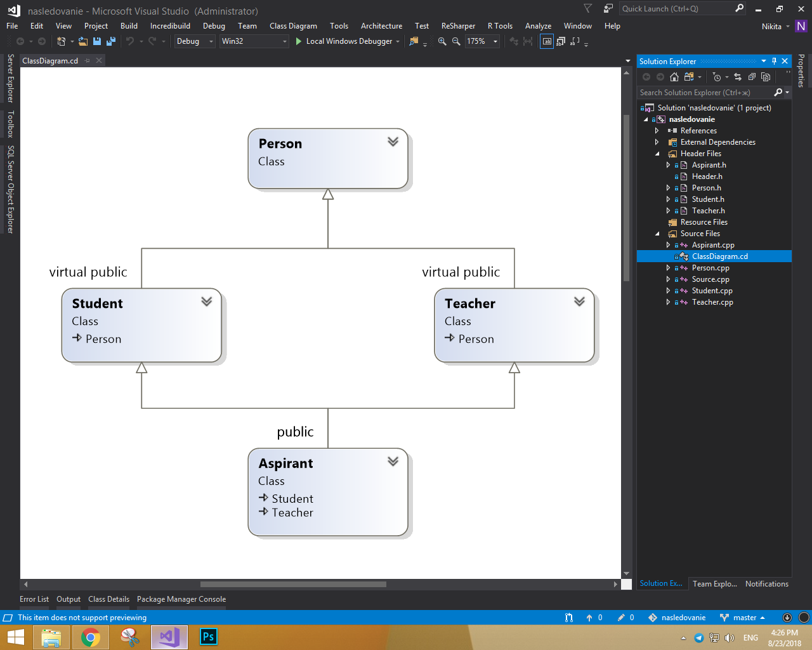Select Person.cpp in Solution Explorer

[x=710, y=268]
